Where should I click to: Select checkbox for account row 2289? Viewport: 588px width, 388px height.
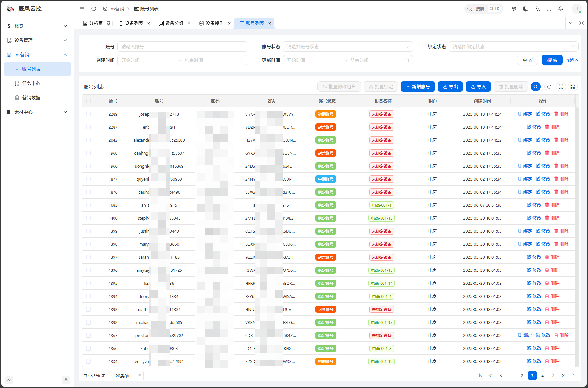point(88,114)
